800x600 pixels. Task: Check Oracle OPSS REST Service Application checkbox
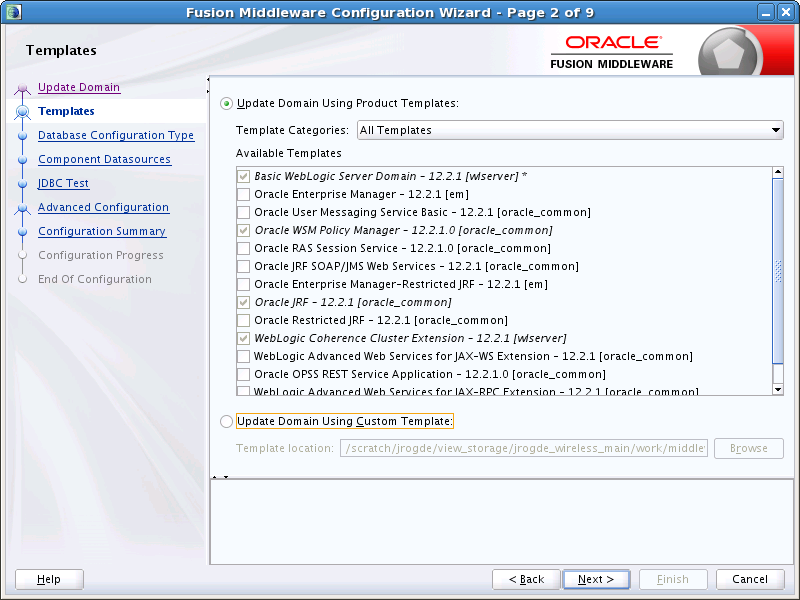click(x=243, y=374)
